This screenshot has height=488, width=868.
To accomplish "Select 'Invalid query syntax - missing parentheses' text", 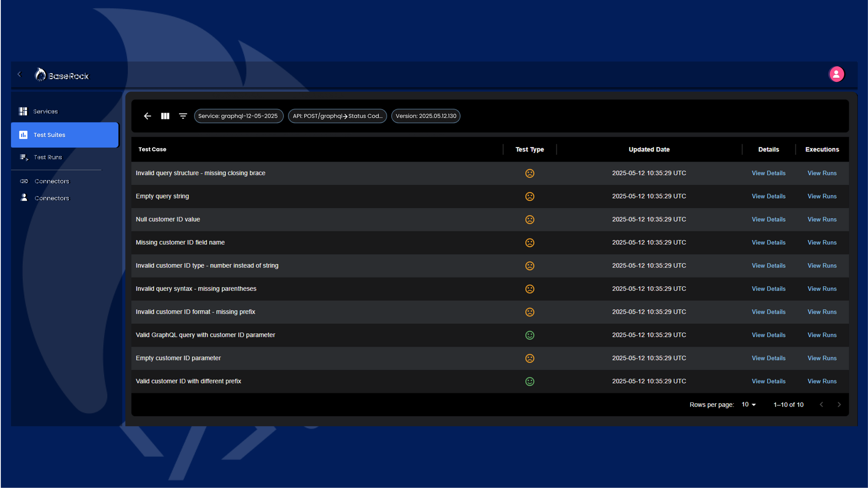I will click(196, 289).
